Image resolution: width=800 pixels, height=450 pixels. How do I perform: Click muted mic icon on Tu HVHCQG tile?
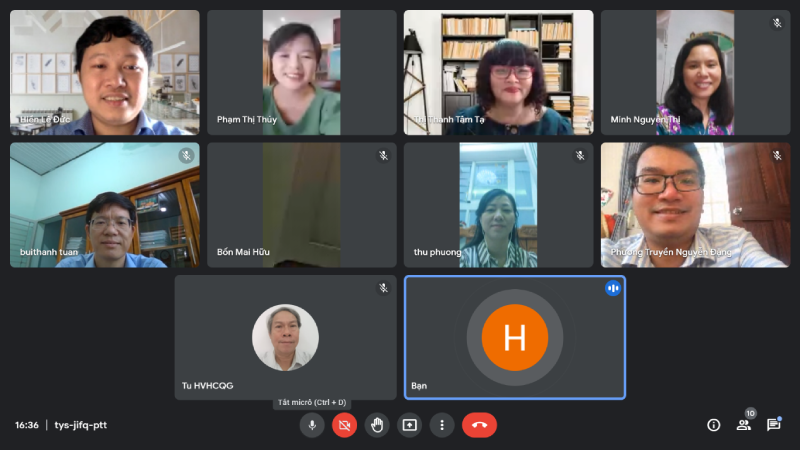[x=383, y=288]
